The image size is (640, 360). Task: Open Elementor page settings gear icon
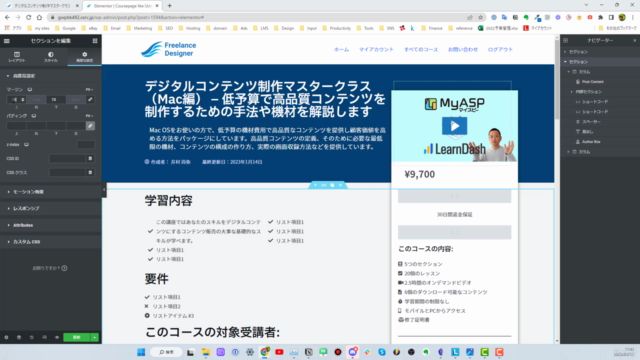pyautogui.click(x=6, y=338)
